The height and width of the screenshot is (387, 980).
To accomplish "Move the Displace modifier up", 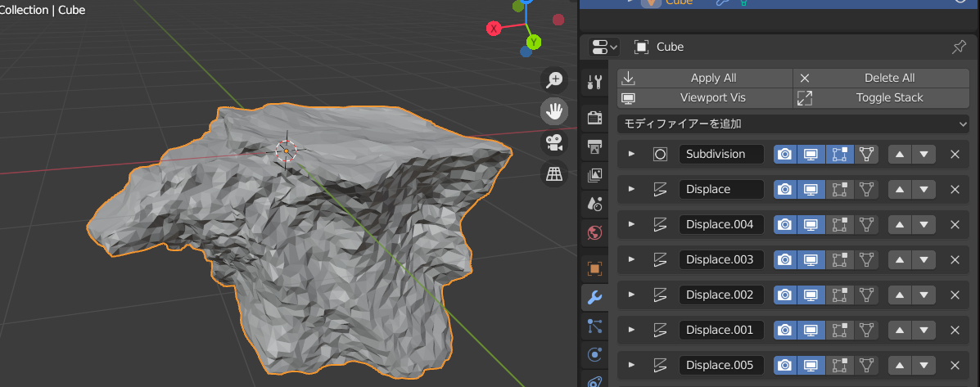I will tap(900, 189).
